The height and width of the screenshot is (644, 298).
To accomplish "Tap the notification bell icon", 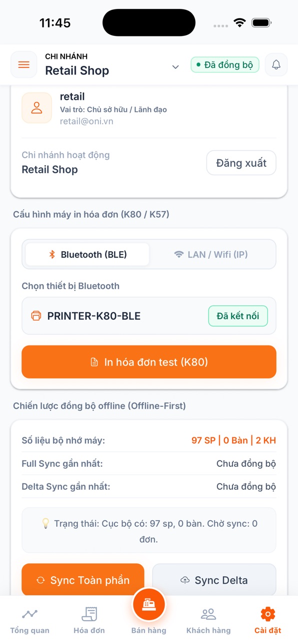I will (x=276, y=65).
